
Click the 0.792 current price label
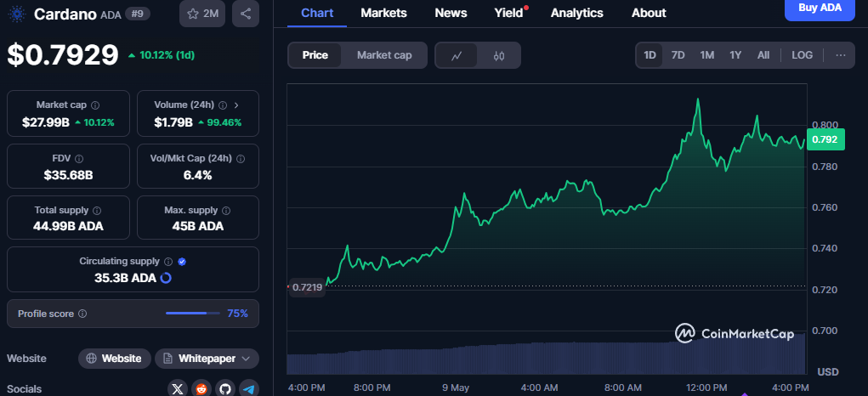(x=825, y=139)
